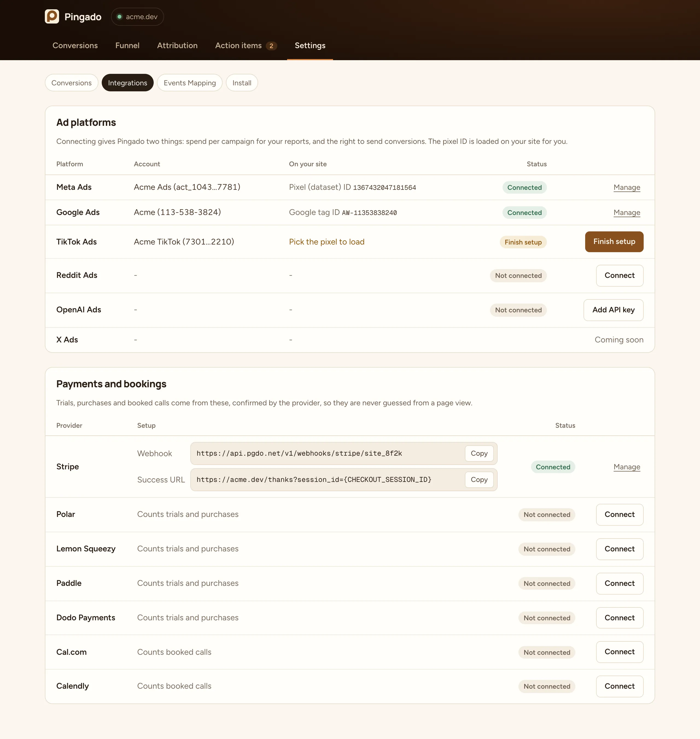Screen dimensions: 700x739
Task: Click the Meta Ads Connected status badge
Action: [524, 187]
